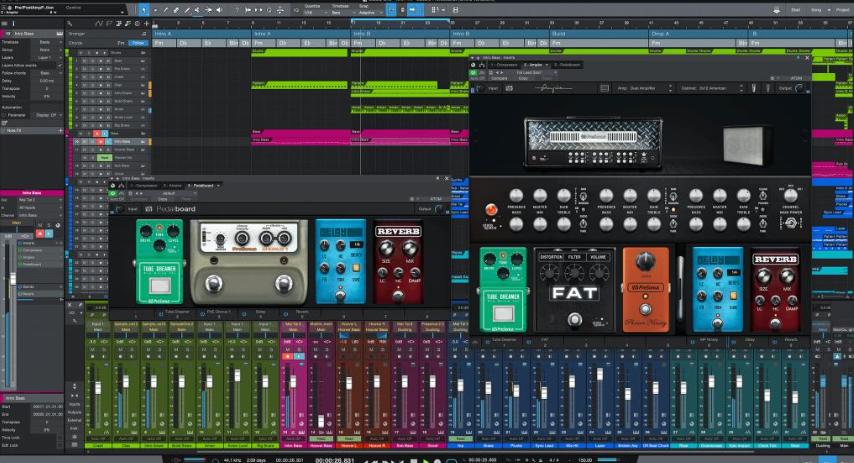Open the Timebase Bars dropdown

click(341, 13)
